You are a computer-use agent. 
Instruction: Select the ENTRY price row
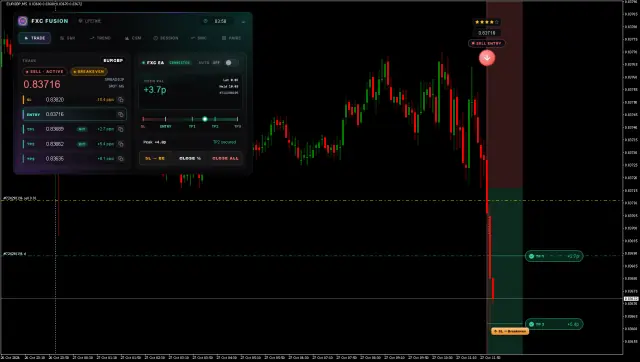point(74,114)
